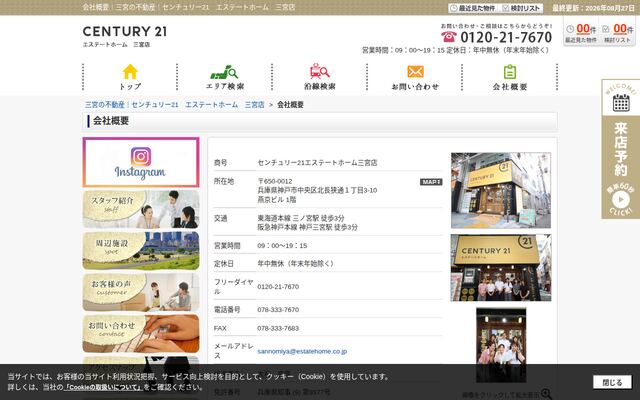This screenshot has width=640, height=400.
Task: Open the Cookieの取扱いについて link
Action: click(103, 387)
